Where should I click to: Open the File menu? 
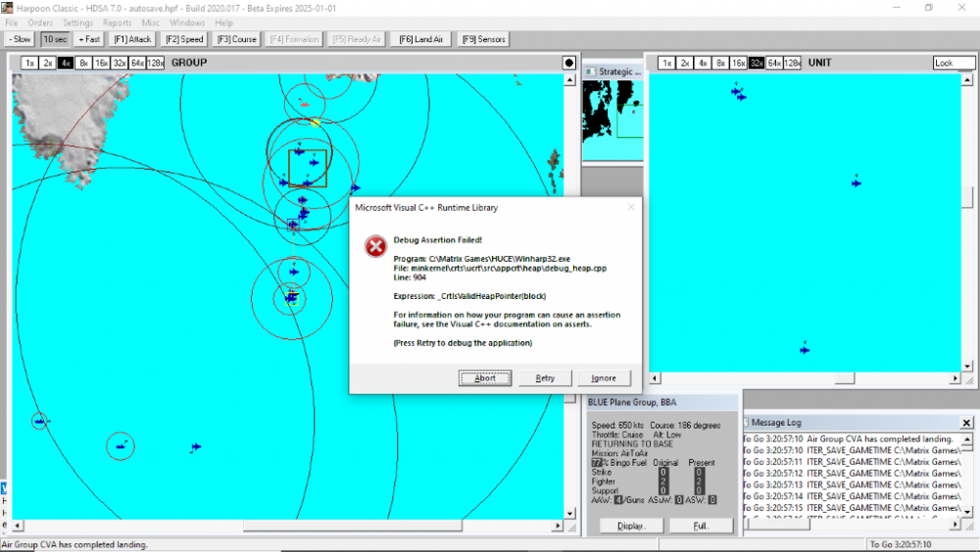11,23
